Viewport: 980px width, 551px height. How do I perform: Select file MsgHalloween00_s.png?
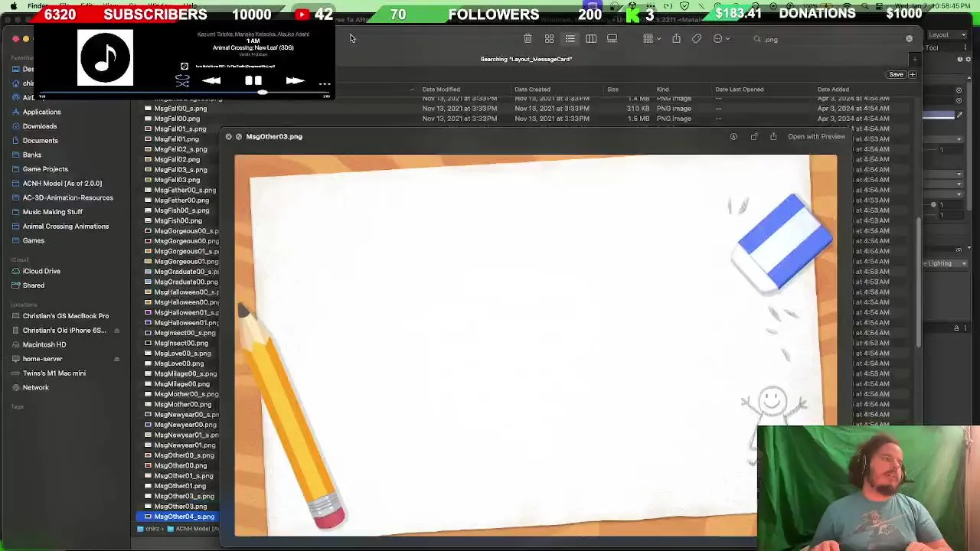click(186, 292)
